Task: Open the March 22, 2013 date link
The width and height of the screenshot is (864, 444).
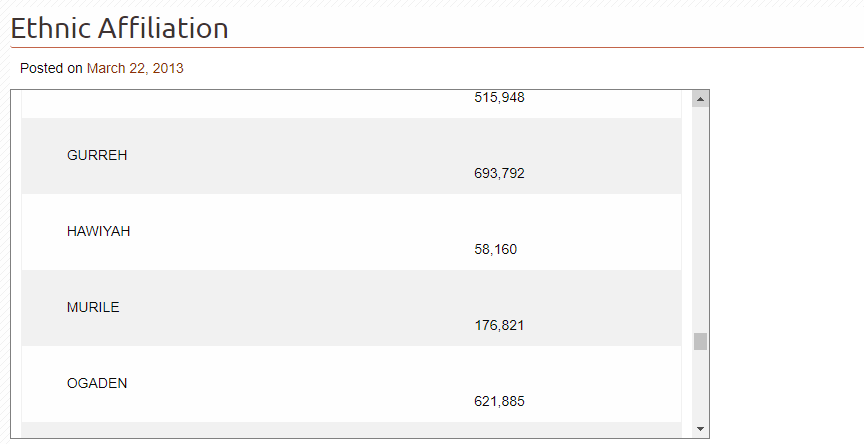Action: tap(135, 69)
